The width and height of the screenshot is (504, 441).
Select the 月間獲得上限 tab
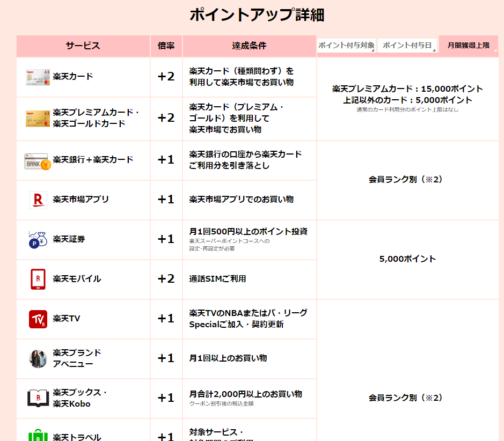[x=469, y=46]
